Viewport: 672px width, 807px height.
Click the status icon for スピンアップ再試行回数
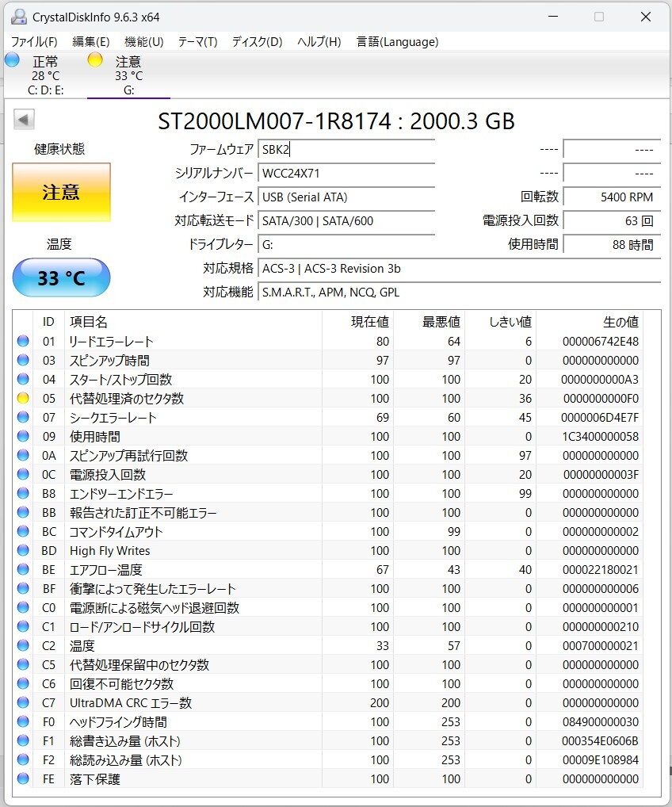pos(23,456)
